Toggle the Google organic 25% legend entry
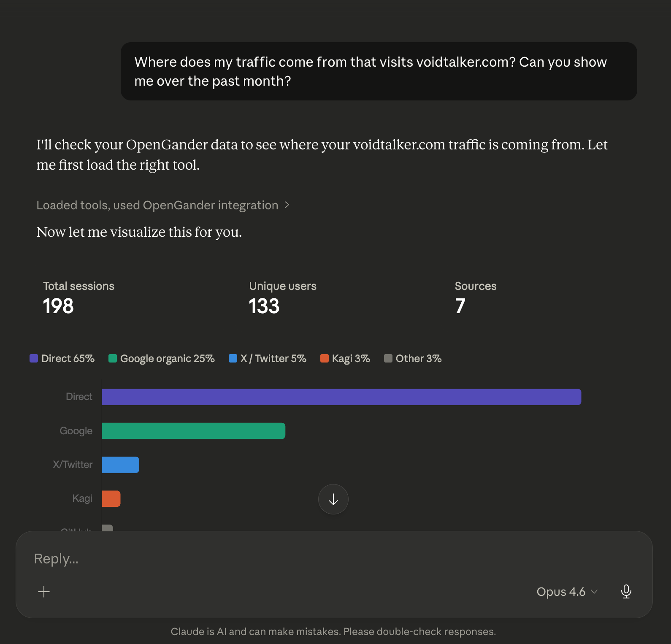The height and width of the screenshot is (644, 671). [x=162, y=359]
